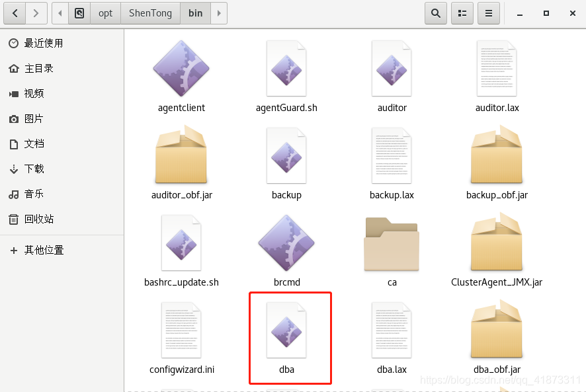
Task: Select the dba.lax document icon
Action: click(392, 331)
